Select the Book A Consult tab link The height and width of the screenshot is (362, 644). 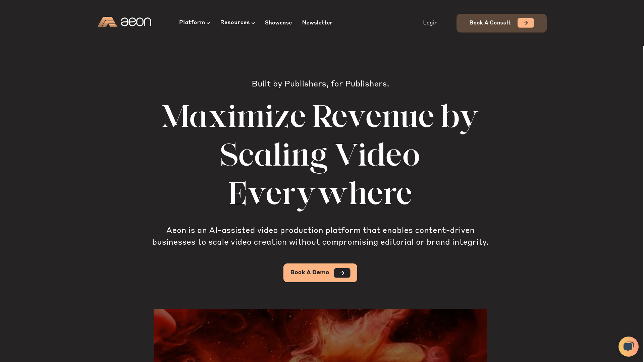point(501,23)
